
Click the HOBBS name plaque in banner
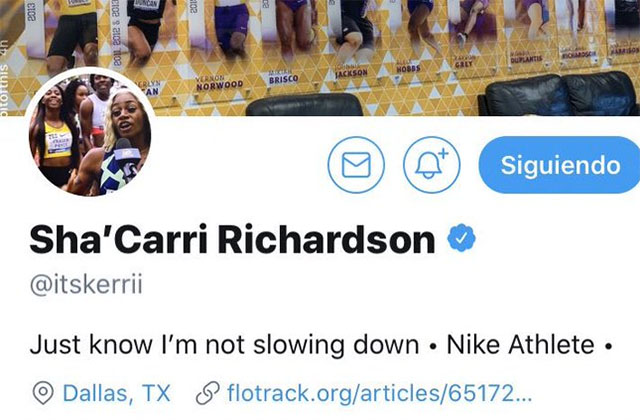(408, 68)
